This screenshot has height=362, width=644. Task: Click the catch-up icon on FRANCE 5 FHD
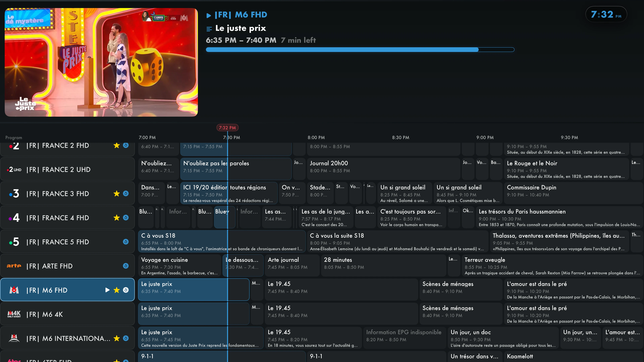tap(126, 242)
